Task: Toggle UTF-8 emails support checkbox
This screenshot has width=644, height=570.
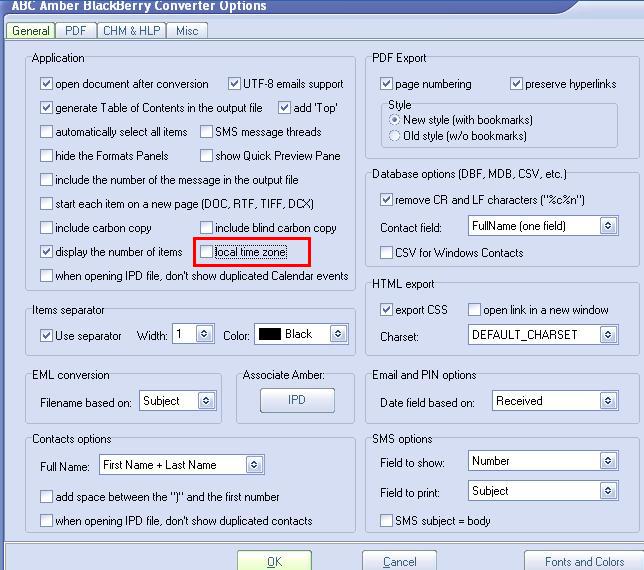Action: click(x=234, y=84)
